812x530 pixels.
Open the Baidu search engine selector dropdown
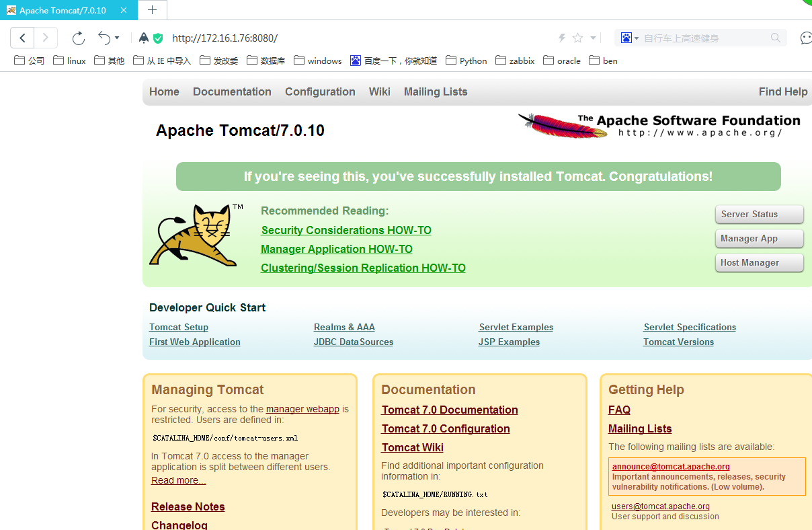click(630, 38)
